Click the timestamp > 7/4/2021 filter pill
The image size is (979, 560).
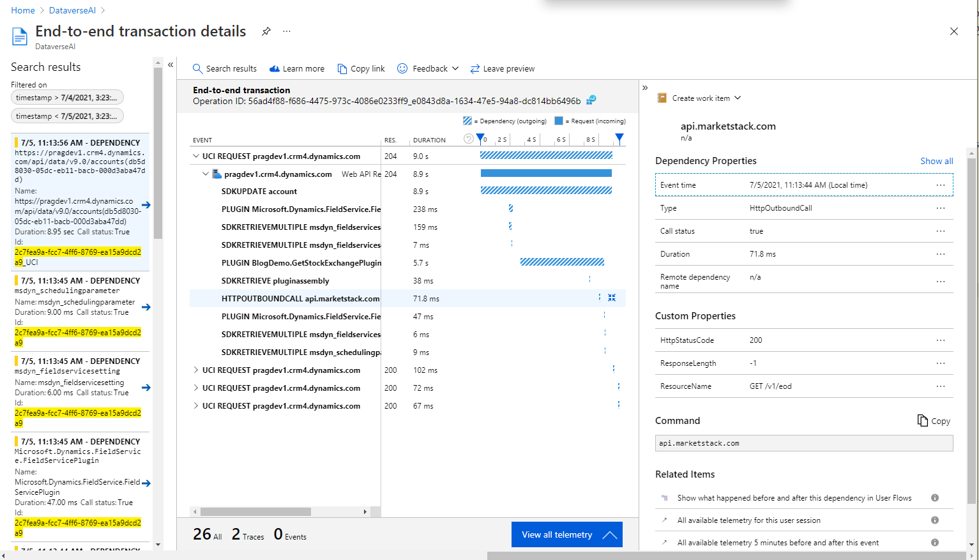point(67,98)
